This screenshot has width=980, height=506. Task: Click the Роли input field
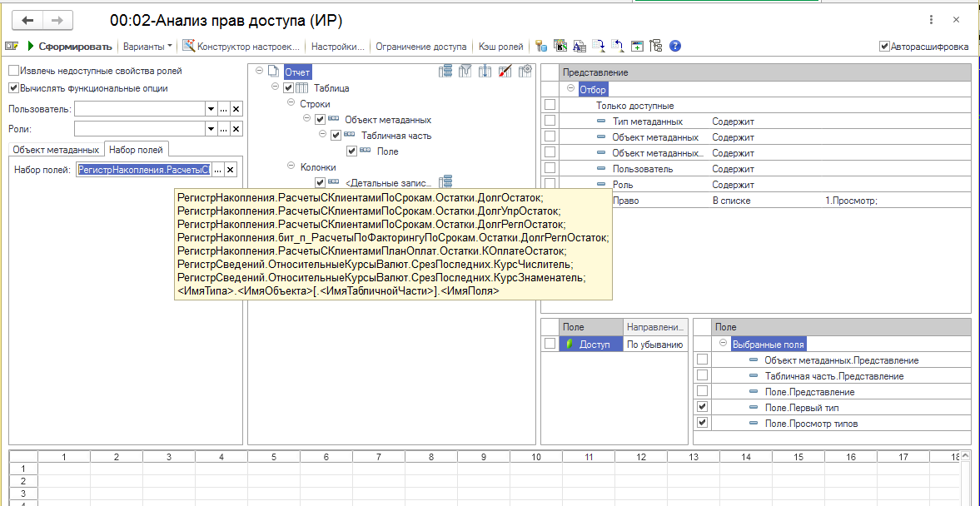[x=138, y=129]
